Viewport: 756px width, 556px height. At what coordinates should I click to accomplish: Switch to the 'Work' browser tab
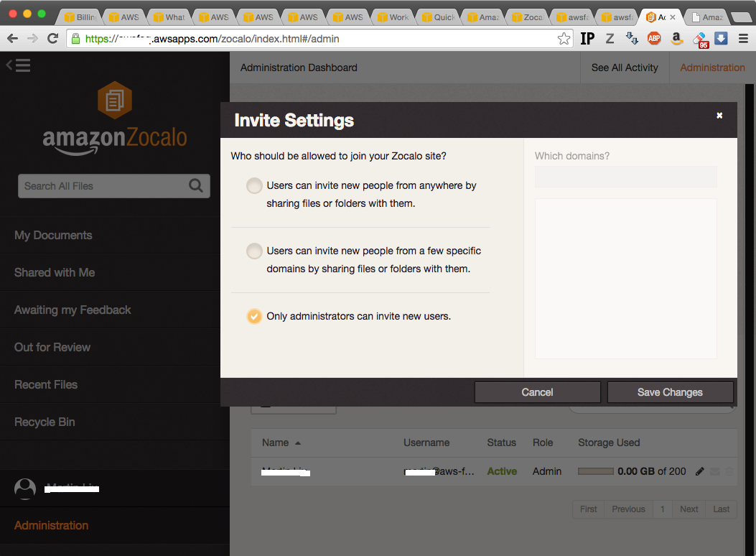click(393, 17)
